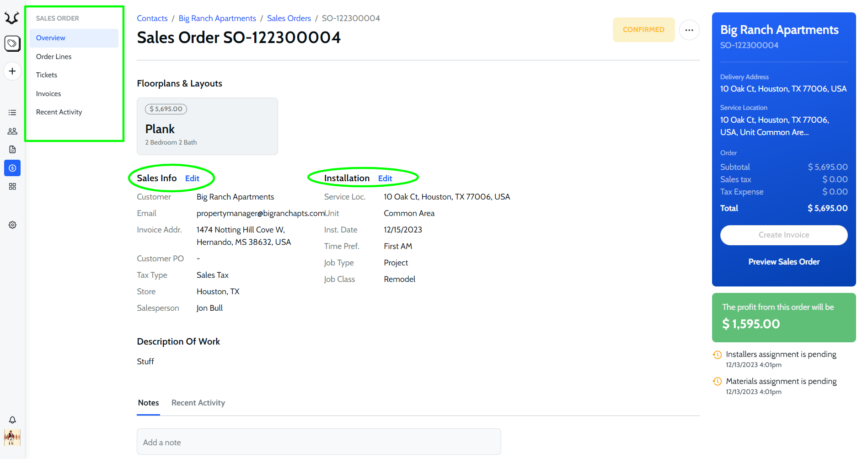Open the list view sidebar icon
Image resolution: width=868 pixels, height=459 pixels.
click(x=12, y=113)
